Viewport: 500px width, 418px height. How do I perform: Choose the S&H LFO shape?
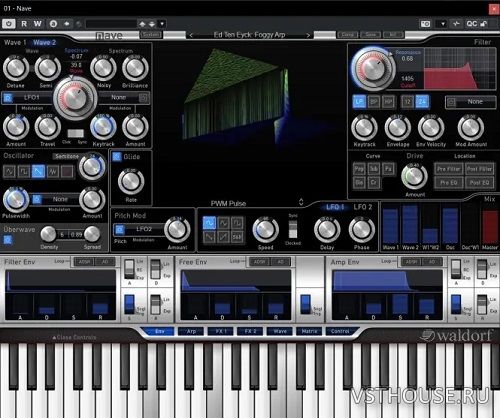pos(237,237)
